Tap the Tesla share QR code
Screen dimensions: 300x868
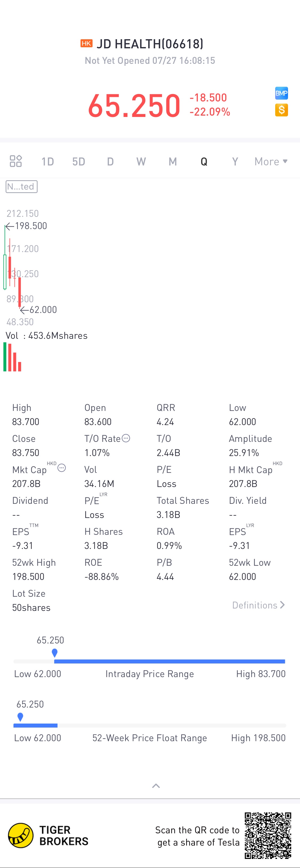point(268,835)
